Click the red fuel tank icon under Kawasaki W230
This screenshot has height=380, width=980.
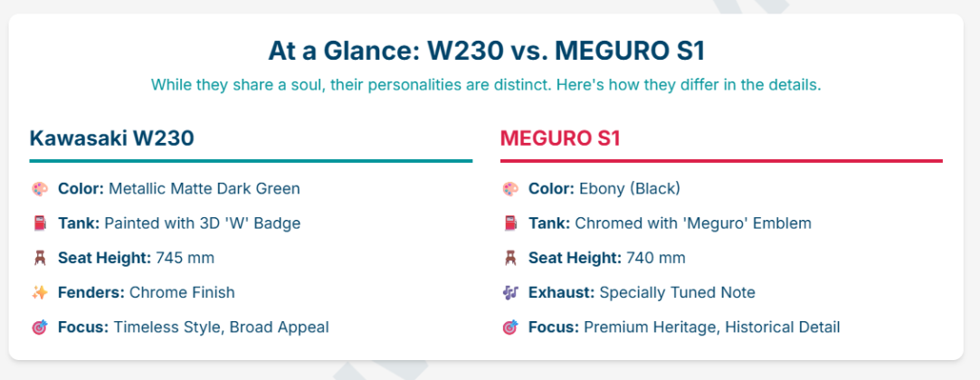click(39, 223)
